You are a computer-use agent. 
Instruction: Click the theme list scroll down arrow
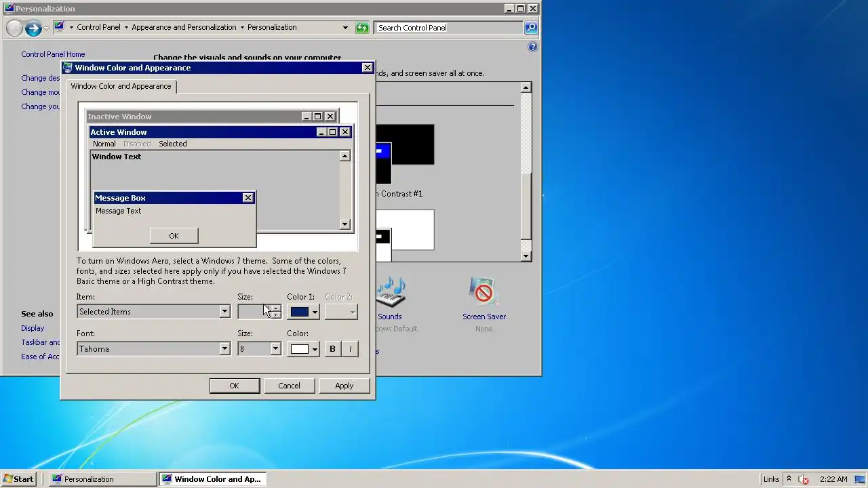click(526, 256)
